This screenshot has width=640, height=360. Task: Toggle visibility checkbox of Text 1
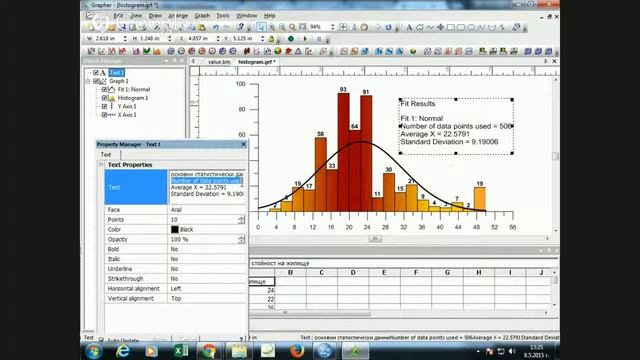(96, 73)
